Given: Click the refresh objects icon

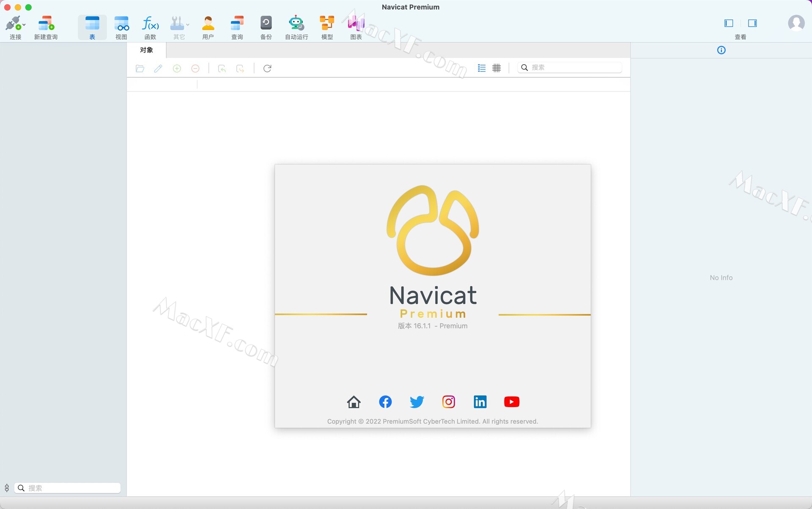Looking at the screenshot, I should [267, 69].
